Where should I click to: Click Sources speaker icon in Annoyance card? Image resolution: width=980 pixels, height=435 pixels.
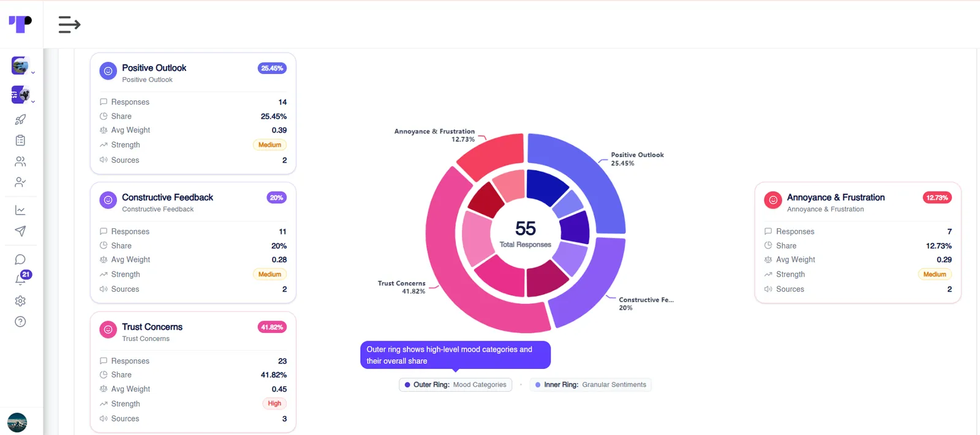point(768,289)
